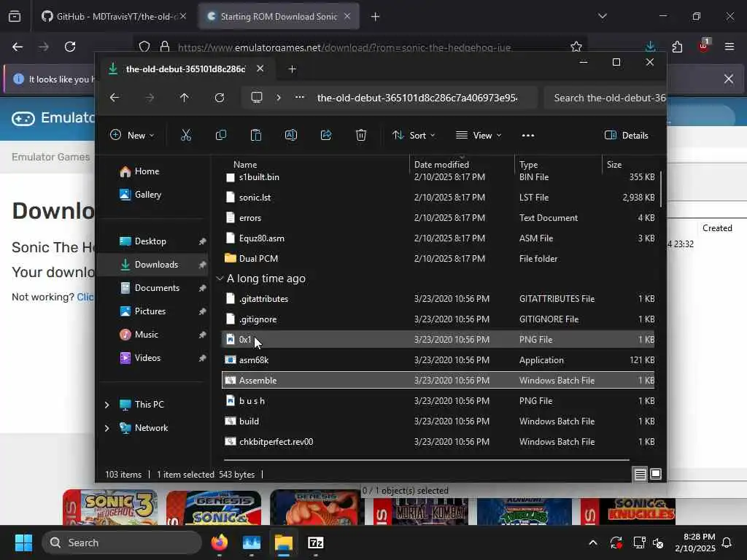Collapse the 'A long time ago' group
Image resolution: width=747 pixels, height=560 pixels.
(220, 279)
